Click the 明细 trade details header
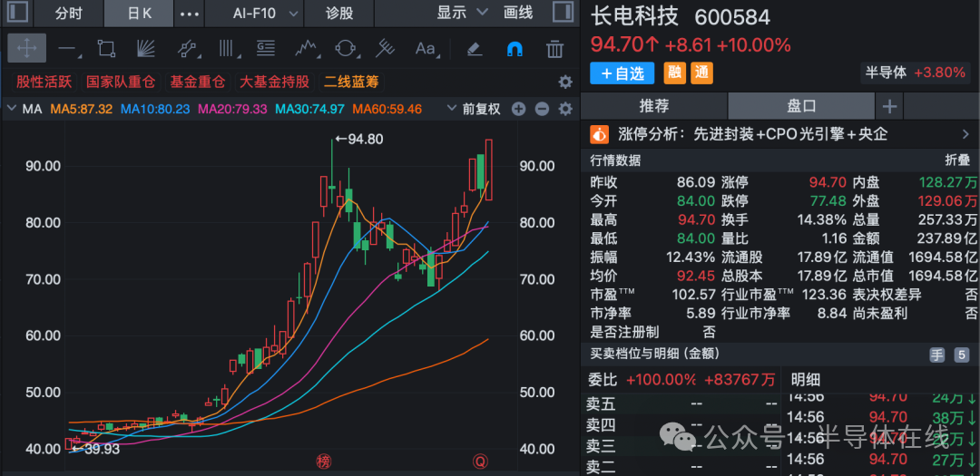Viewport: 980px width, 476px height. (806, 379)
